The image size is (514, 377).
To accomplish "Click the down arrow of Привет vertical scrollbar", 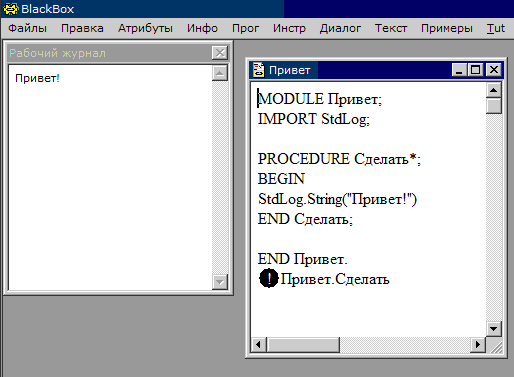I will [494, 329].
